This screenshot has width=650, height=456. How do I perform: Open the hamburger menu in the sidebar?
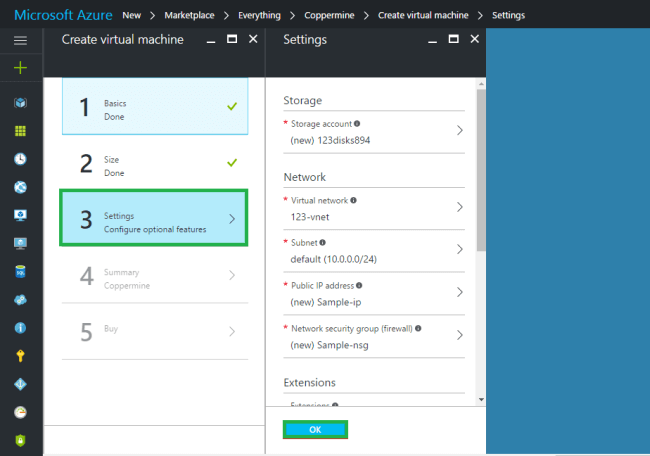pos(20,41)
